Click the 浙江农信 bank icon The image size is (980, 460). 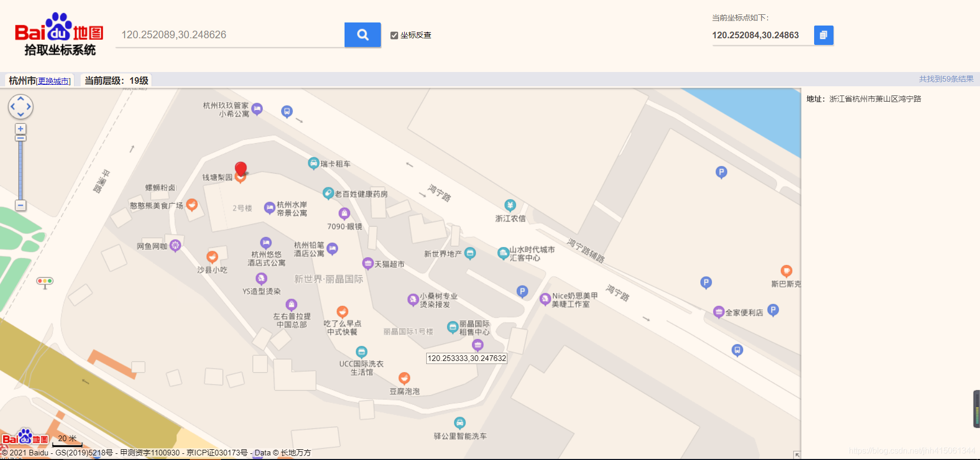[510, 206]
